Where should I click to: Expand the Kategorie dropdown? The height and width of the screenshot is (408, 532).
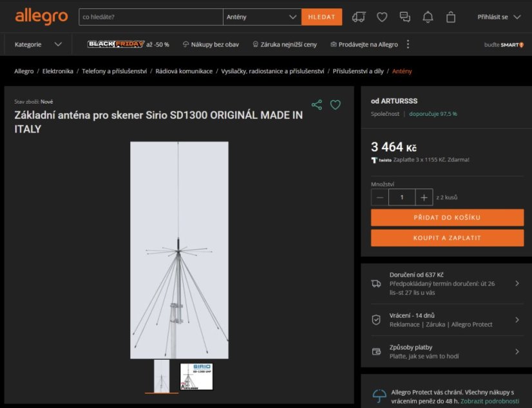click(38, 44)
